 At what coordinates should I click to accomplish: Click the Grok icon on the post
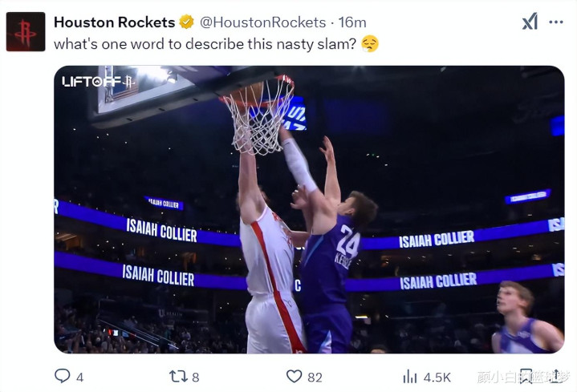pyautogui.click(x=530, y=22)
